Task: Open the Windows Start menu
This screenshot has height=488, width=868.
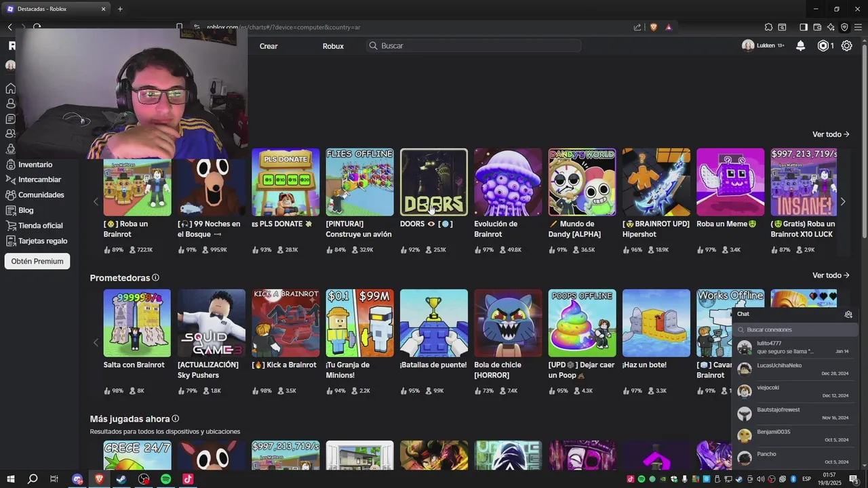Action: click(x=10, y=479)
